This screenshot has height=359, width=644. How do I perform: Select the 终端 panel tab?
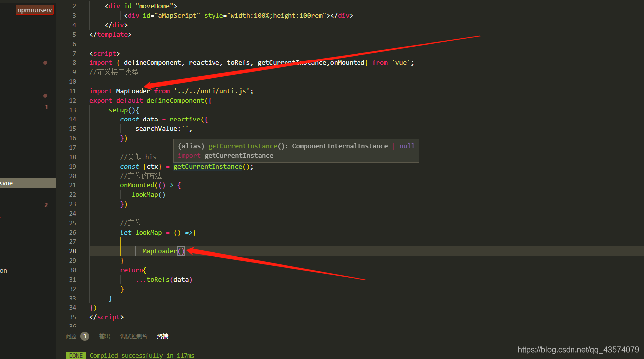(163, 336)
